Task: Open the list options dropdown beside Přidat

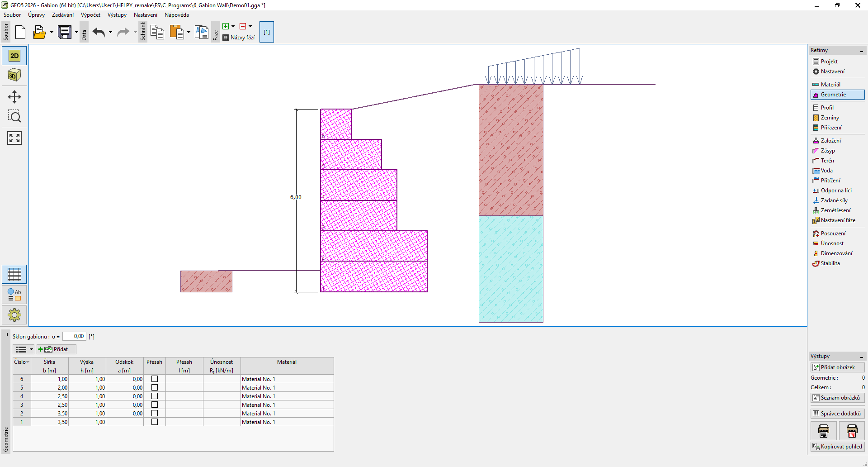Action: (24, 349)
